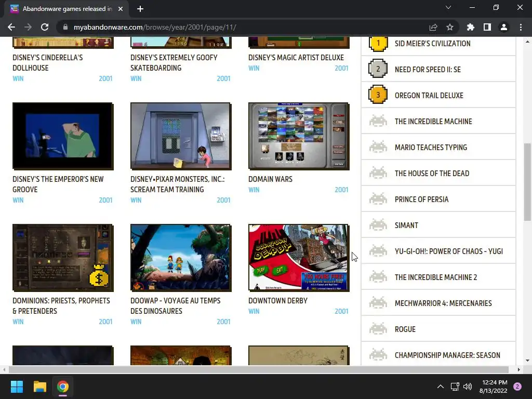
Task: Go back to the previous page
Action: tap(11, 27)
